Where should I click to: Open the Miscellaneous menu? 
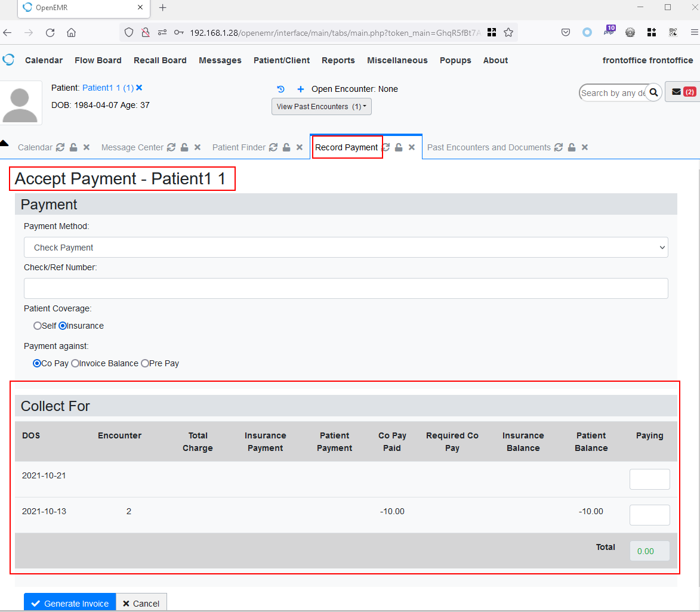[x=397, y=60]
